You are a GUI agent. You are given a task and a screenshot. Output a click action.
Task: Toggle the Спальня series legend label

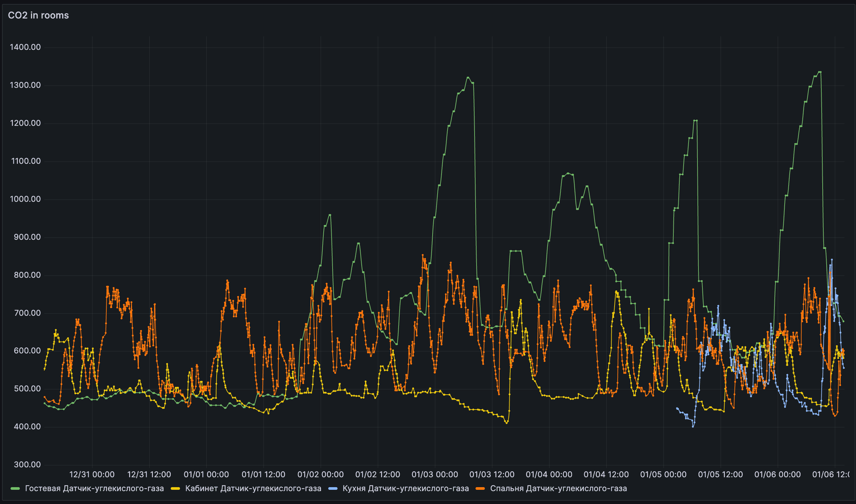pyautogui.click(x=558, y=488)
